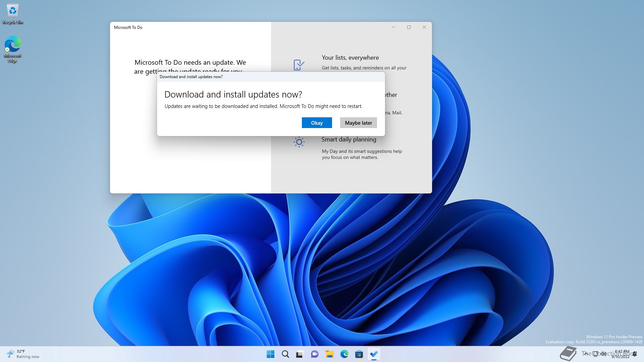Close the Microsoft To Do window
Viewport: 644px width, 362px height.
(424, 27)
